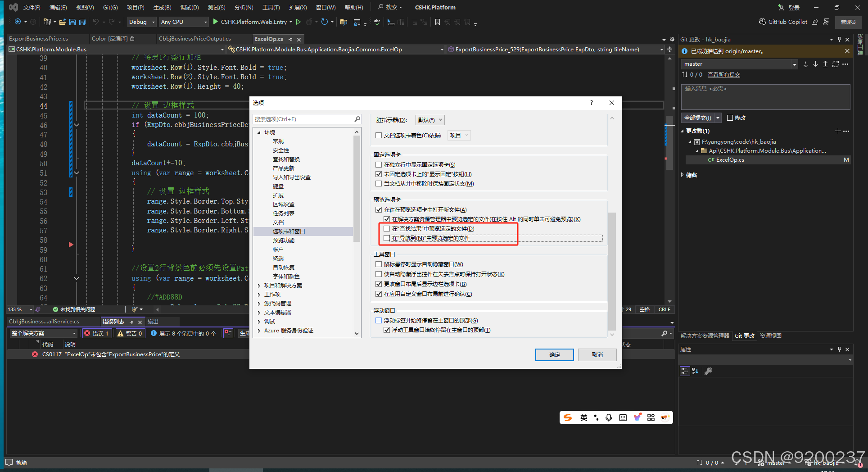The width and height of the screenshot is (868, 472).
Task: Switch to CbbjBusinessPriceOutput.cs tab
Action: tap(194, 39)
